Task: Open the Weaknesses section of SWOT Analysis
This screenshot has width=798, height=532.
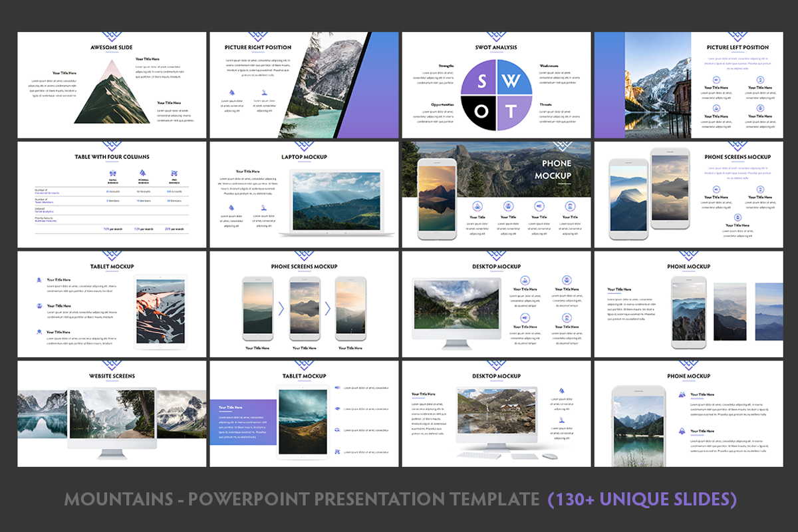Action: tap(549, 66)
